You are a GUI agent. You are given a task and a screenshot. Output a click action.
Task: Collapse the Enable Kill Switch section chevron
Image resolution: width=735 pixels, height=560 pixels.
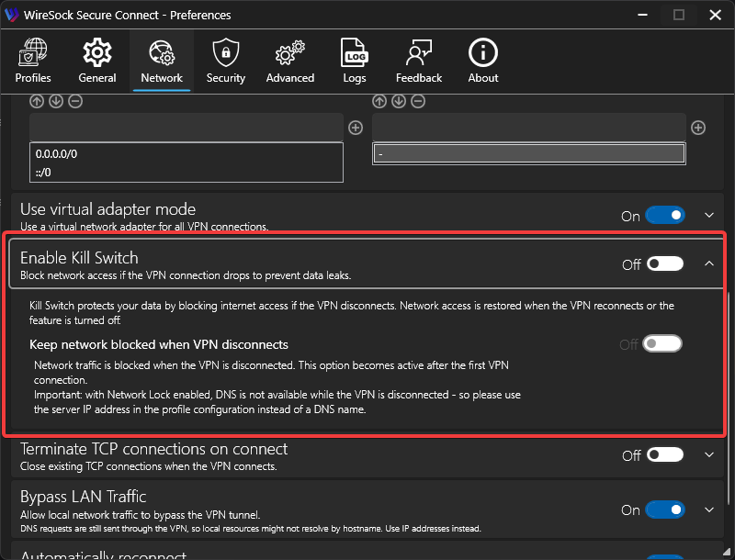coord(708,264)
